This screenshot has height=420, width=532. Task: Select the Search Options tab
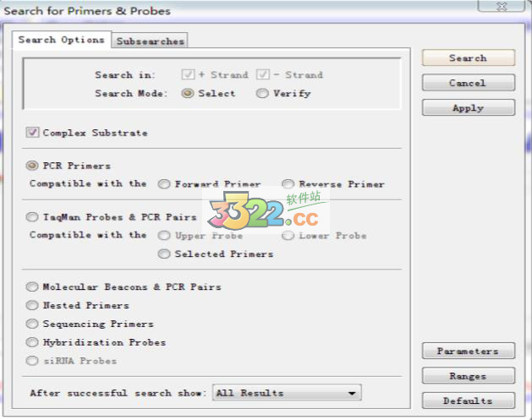click(62, 40)
